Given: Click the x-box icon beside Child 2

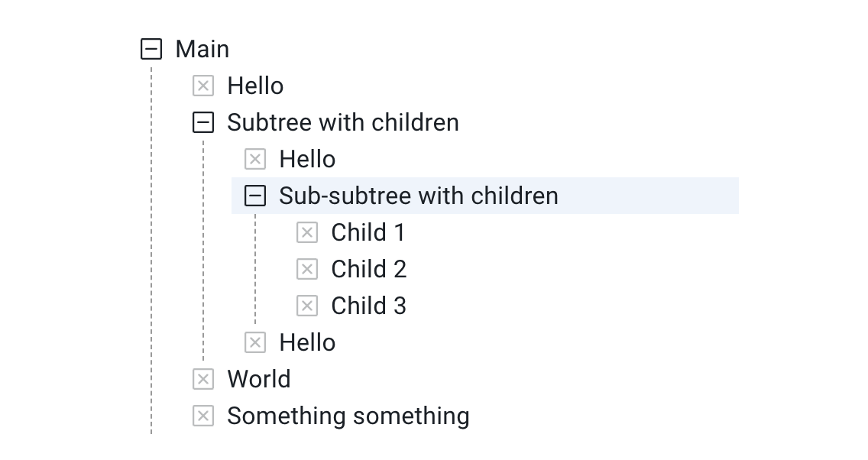Looking at the screenshot, I should [x=307, y=269].
